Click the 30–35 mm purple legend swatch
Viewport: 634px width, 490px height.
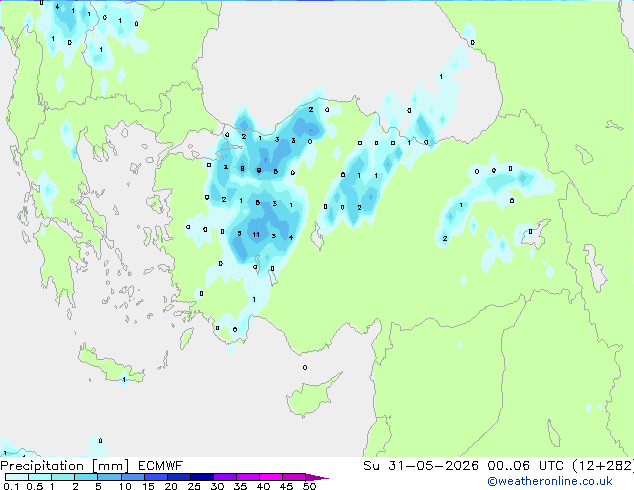tap(224, 477)
